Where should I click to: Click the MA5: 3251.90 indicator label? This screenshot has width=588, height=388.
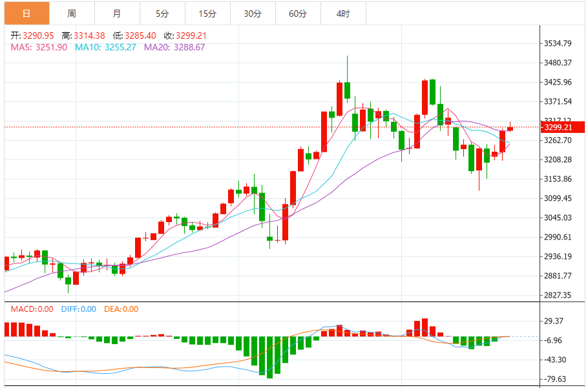point(39,47)
